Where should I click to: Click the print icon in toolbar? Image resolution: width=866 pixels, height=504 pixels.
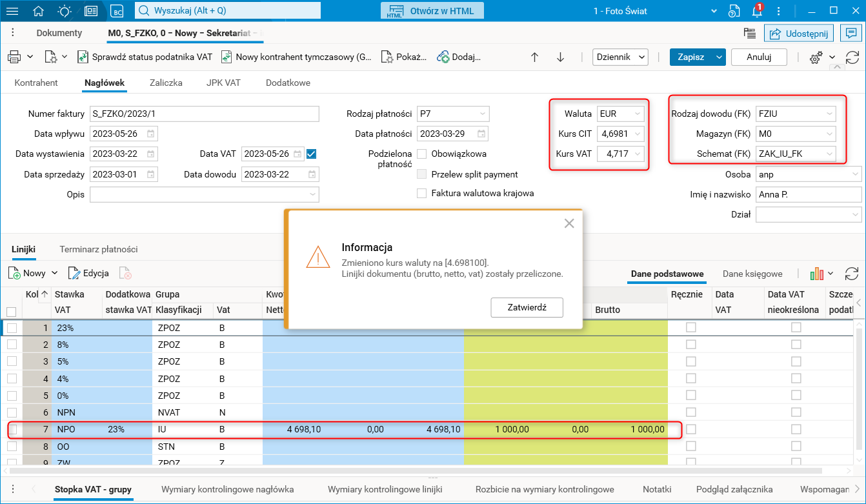14,57
